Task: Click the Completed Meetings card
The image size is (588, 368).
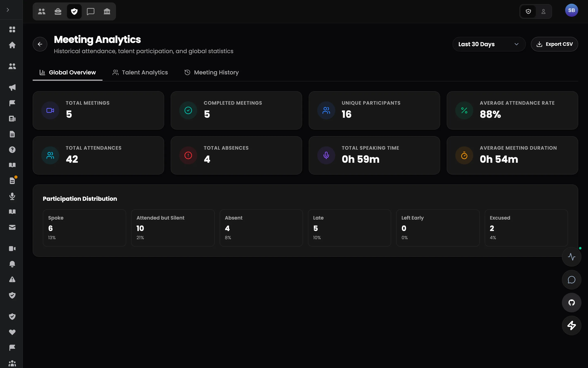Action: click(x=236, y=110)
